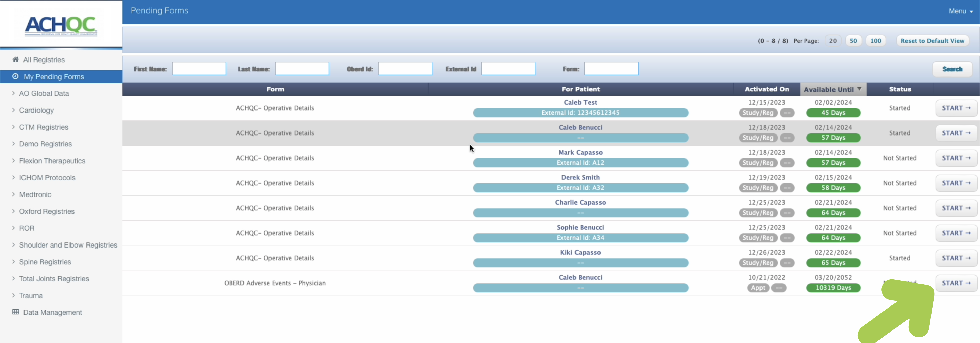Screen dimensions: 980x343
Task: Click the 58 Days badge
Action: [x=833, y=188]
